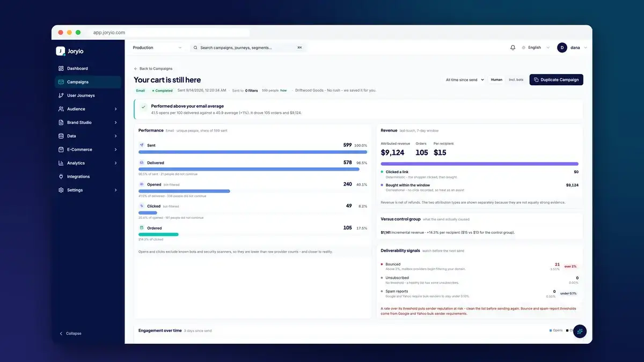Click the Ordered row icon
Image resolution: width=644 pixels, height=362 pixels.
coord(142,228)
